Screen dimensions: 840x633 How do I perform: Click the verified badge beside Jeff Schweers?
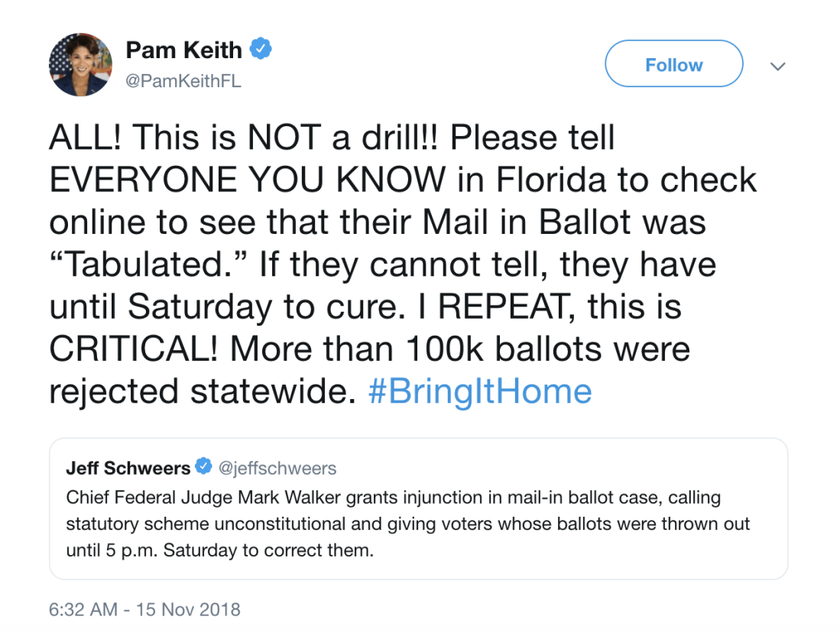[x=203, y=467]
